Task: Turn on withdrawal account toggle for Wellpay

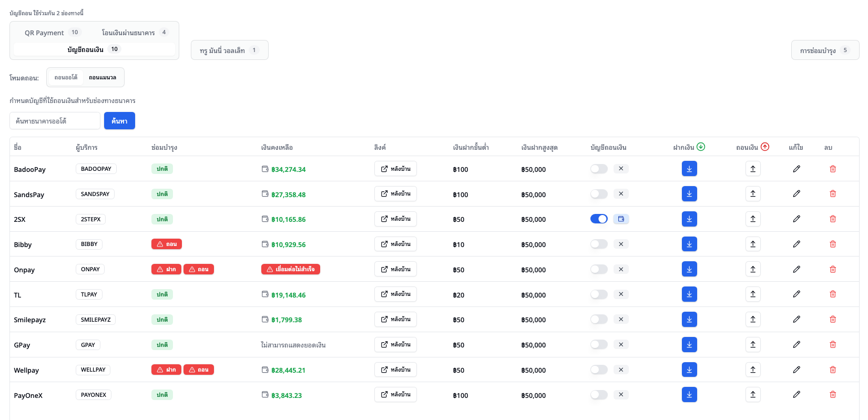Action: click(x=599, y=370)
